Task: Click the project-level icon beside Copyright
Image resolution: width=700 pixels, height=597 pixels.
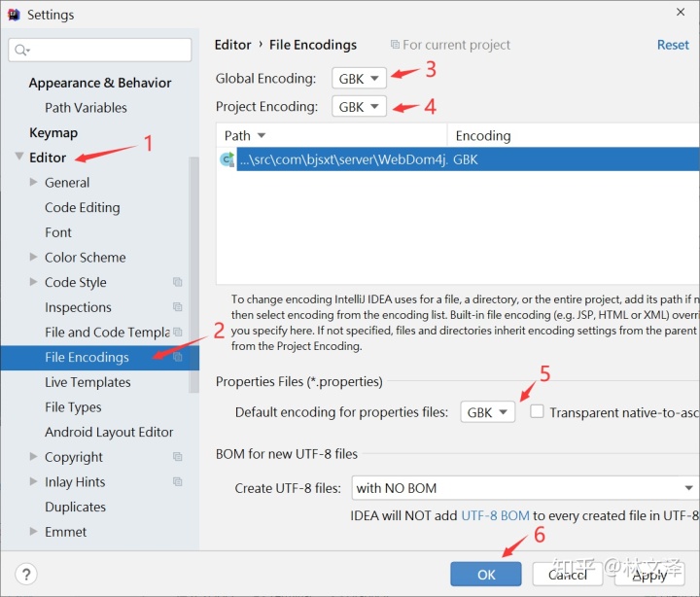Action: [178, 456]
